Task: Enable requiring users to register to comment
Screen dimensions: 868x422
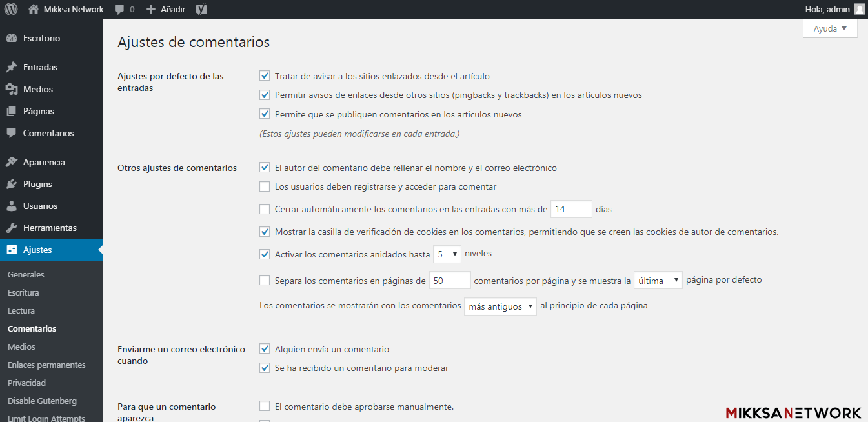Action: (x=265, y=187)
